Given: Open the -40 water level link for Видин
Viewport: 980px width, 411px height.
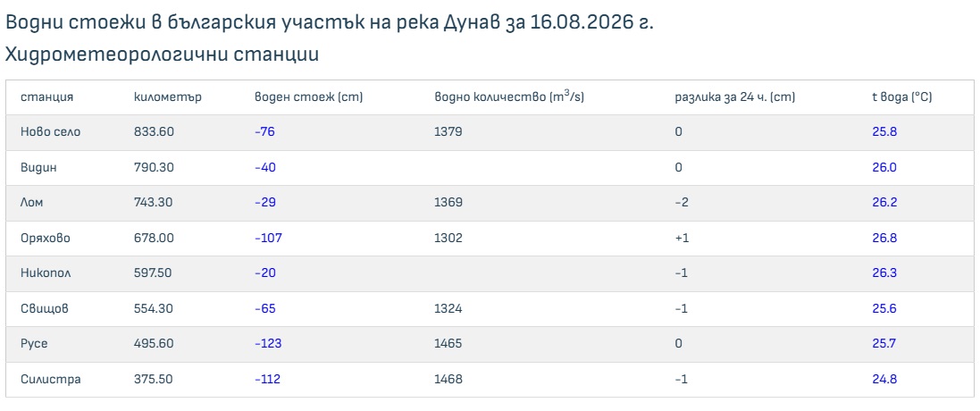Looking at the screenshot, I should (x=265, y=167).
